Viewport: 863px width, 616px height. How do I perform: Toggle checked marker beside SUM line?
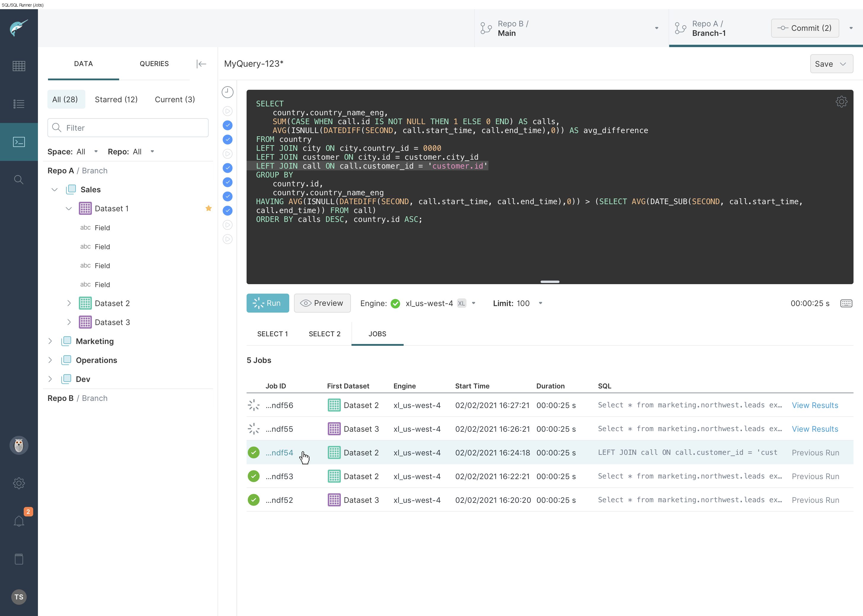coord(227,125)
